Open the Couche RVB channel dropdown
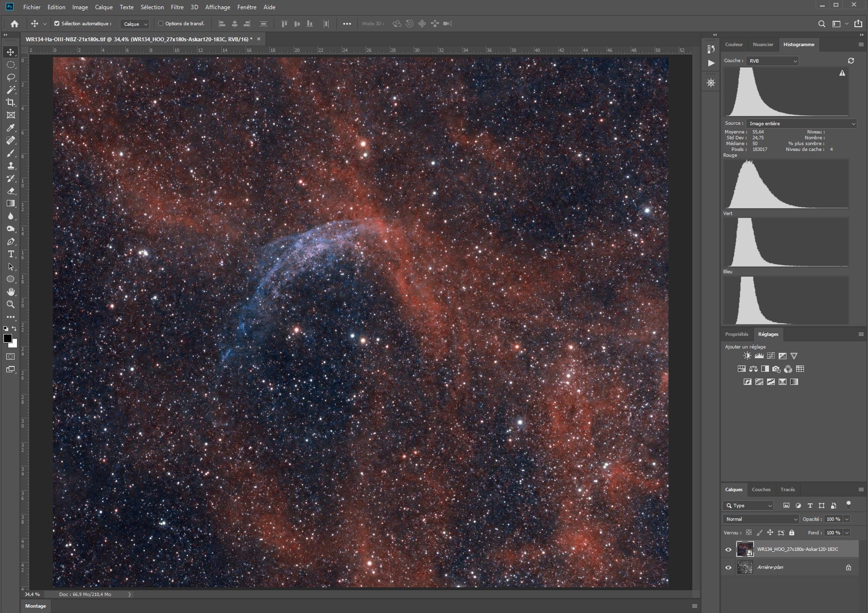This screenshot has width=868, height=613. pyautogui.click(x=772, y=61)
